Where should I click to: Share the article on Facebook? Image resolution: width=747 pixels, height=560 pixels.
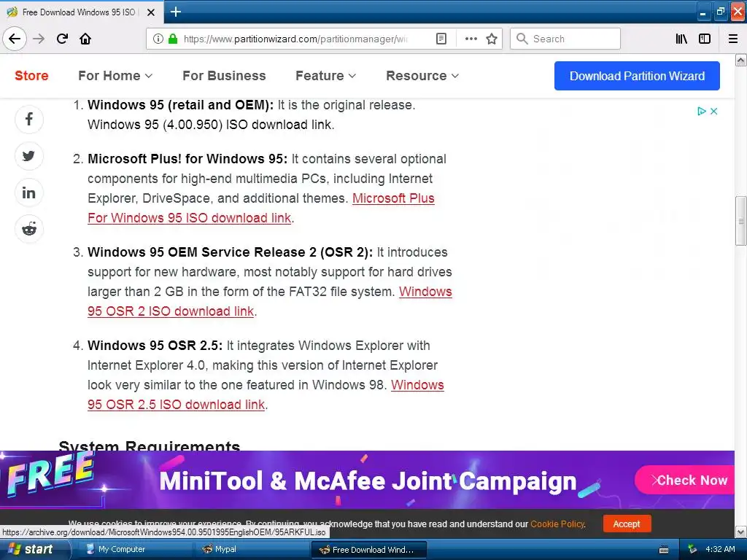pyautogui.click(x=29, y=119)
